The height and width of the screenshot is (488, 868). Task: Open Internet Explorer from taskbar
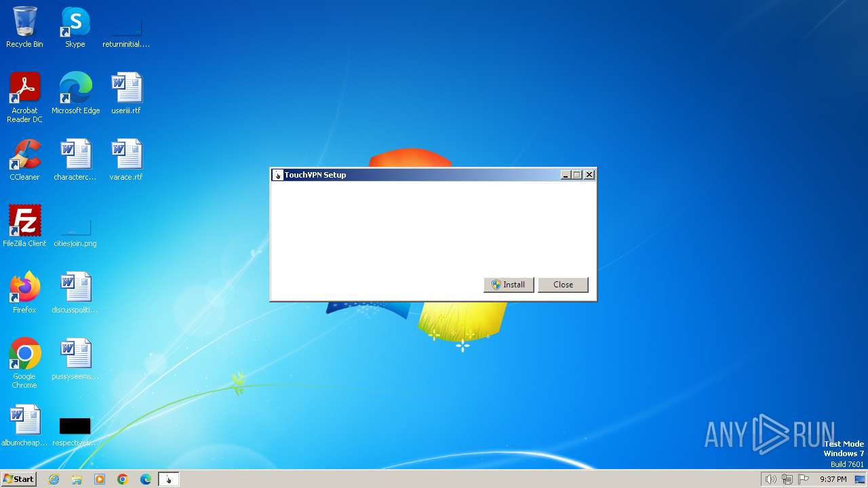[x=54, y=479]
